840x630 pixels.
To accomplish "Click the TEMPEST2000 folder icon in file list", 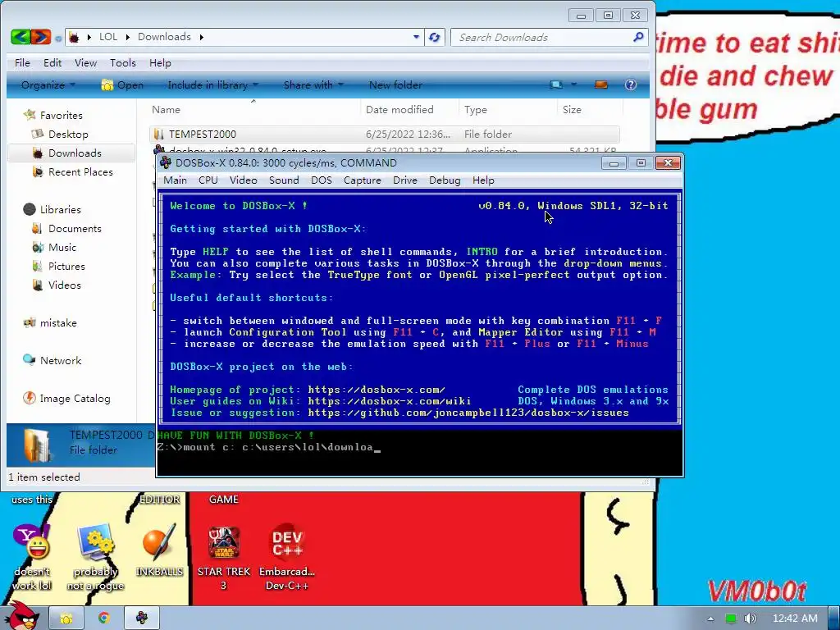I will coord(158,134).
